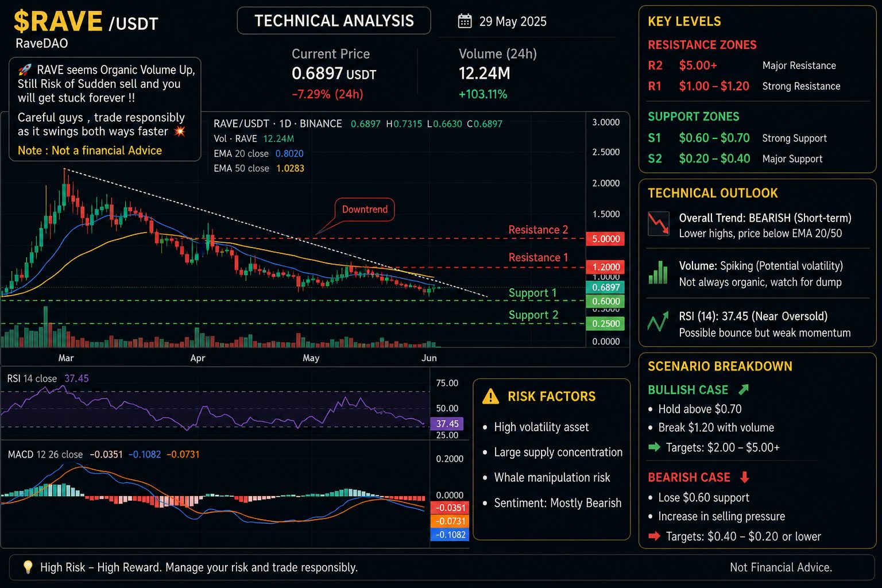Image resolution: width=882 pixels, height=588 pixels.
Task: Click the yellow warning triangle beside Risk Factors
Action: pos(491,396)
